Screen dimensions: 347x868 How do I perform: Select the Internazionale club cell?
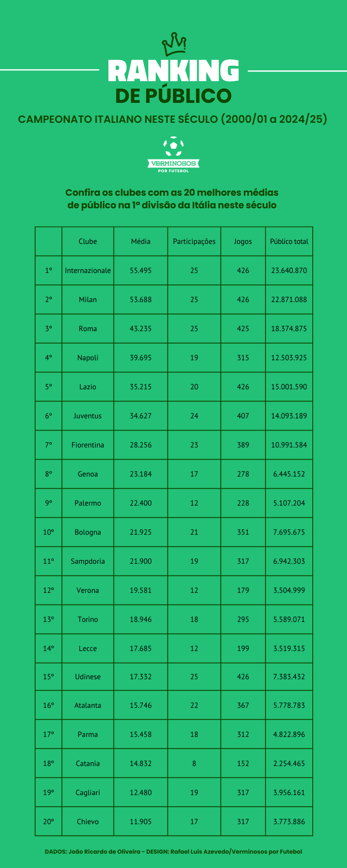(88, 270)
